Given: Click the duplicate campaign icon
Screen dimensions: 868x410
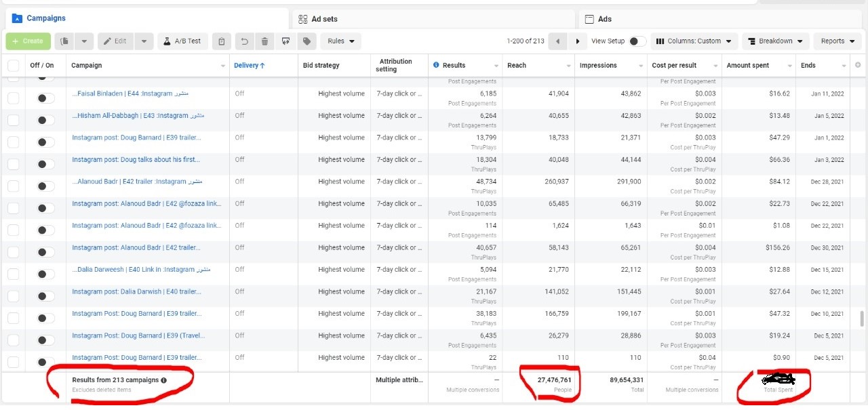Looking at the screenshot, I should pyautogui.click(x=64, y=41).
